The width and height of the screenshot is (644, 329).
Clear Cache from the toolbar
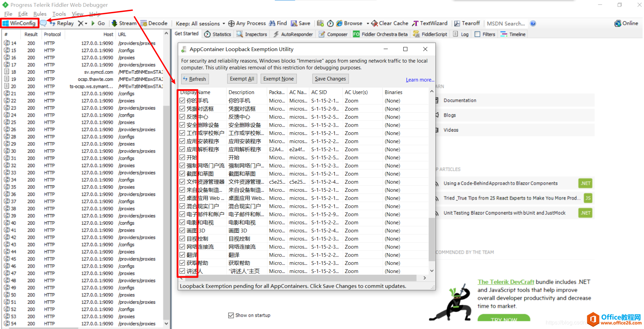(390, 23)
